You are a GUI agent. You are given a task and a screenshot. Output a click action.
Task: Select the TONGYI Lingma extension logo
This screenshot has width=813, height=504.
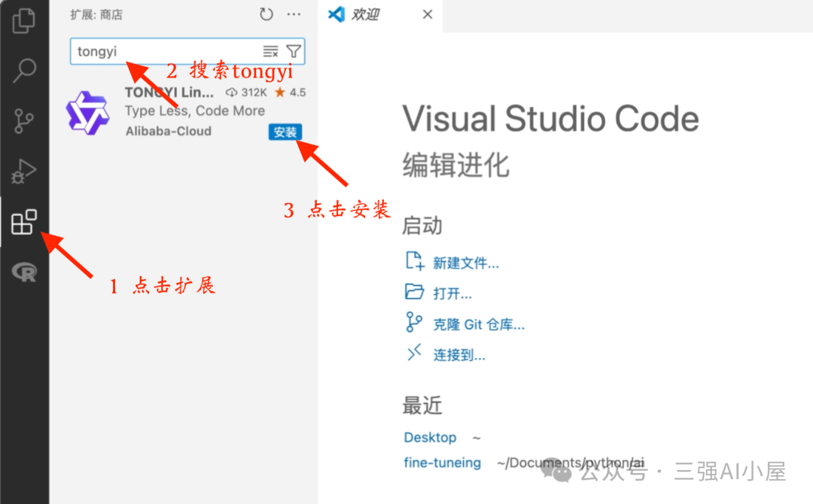pos(87,113)
